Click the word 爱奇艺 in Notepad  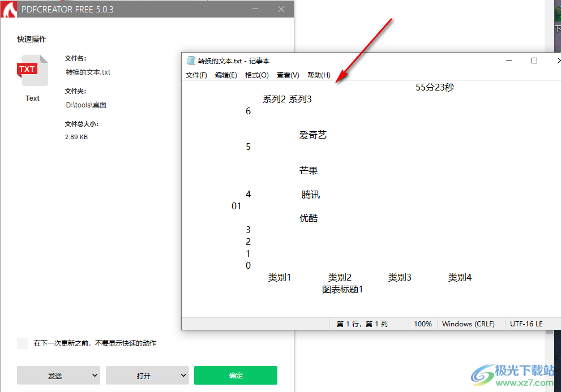click(313, 135)
